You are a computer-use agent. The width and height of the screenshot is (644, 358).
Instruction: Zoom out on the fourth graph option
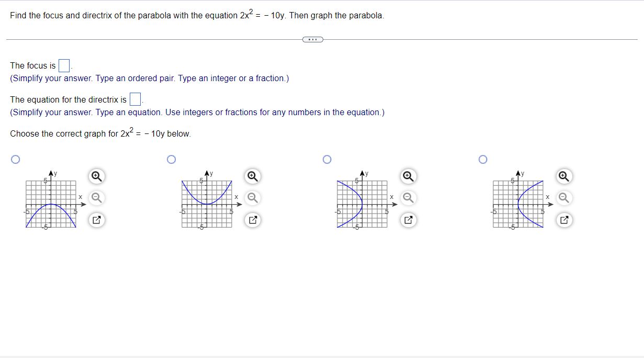coord(563,198)
